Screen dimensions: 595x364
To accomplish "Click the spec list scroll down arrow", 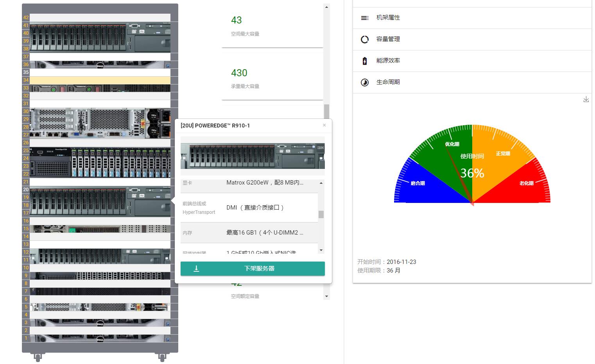I will (x=321, y=250).
